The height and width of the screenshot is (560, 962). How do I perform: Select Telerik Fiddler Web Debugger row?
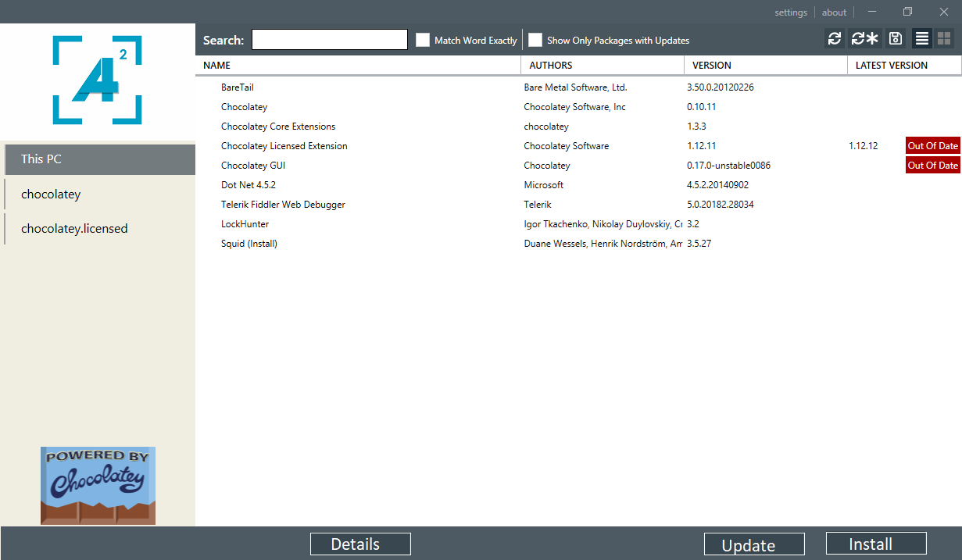point(578,205)
